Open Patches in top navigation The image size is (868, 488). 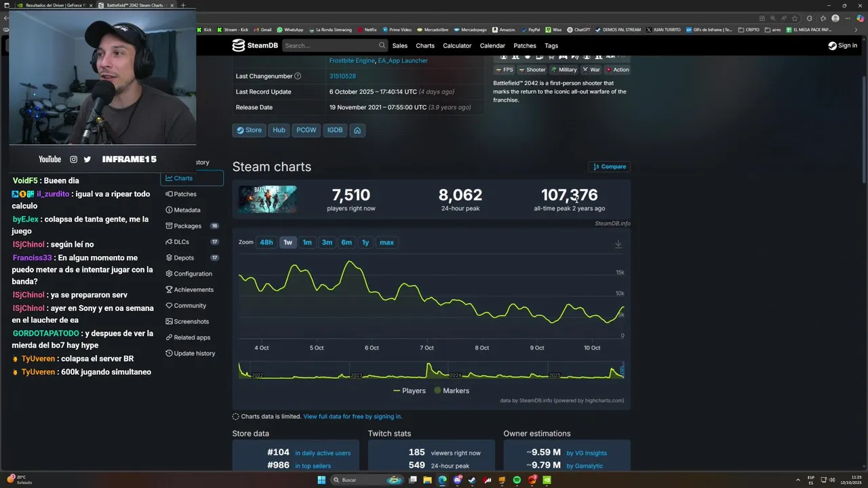[525, 45]
